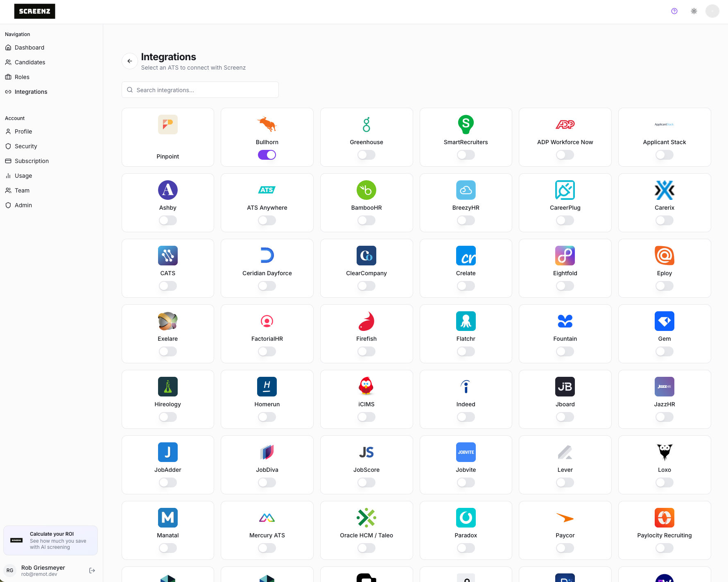The image size is (728, 582).
Task: Click the CareerPlug logo icon
Action: [x=565, y=190]
